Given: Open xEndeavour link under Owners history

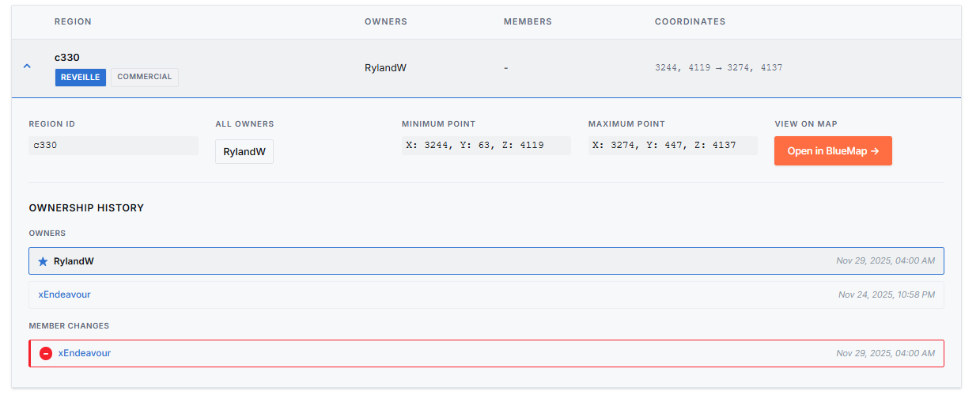Looking at the screenshot, I should point(65,294).
